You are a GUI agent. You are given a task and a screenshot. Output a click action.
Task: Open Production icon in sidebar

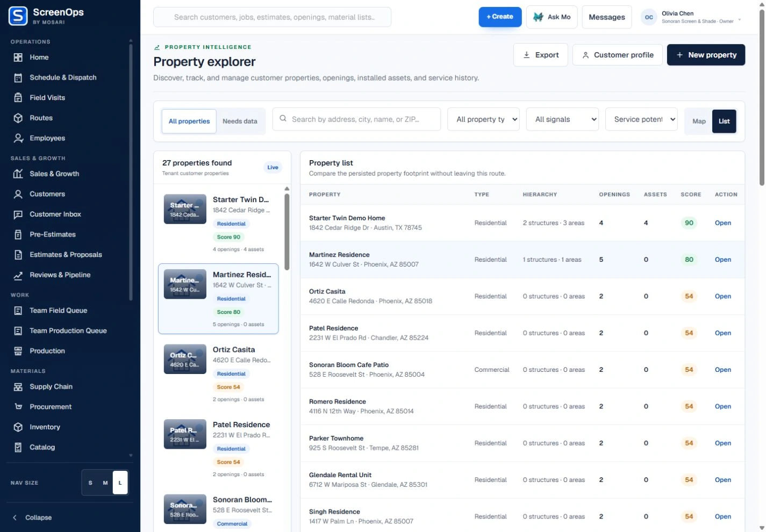click(x=18, y=351)
